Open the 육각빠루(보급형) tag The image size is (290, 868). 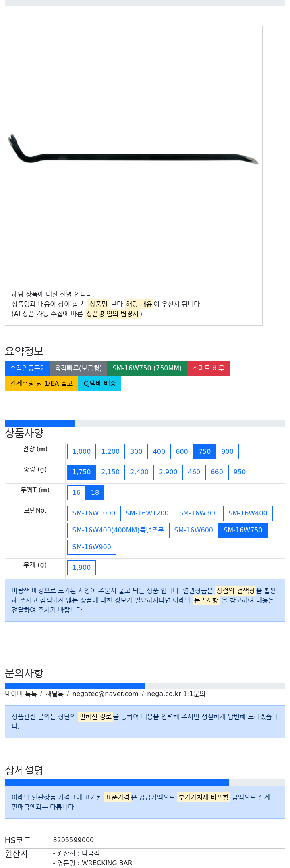point(78,368)
